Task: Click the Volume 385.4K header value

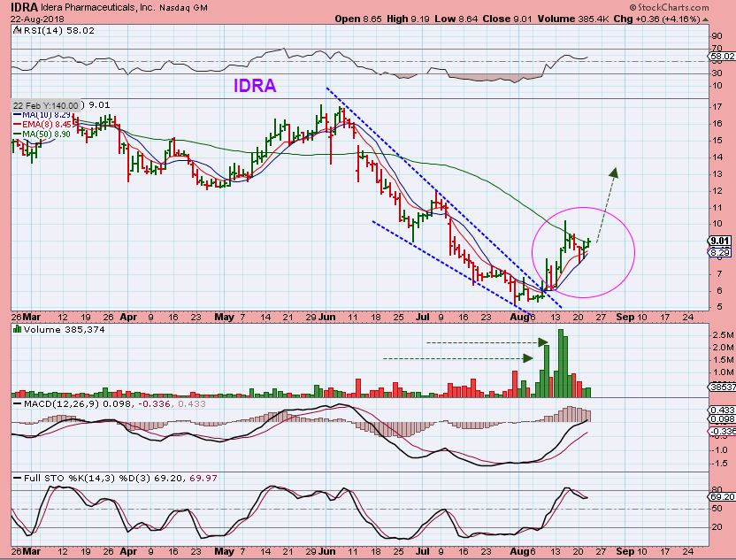Action: pyautogui.click(x=573, y=19)
